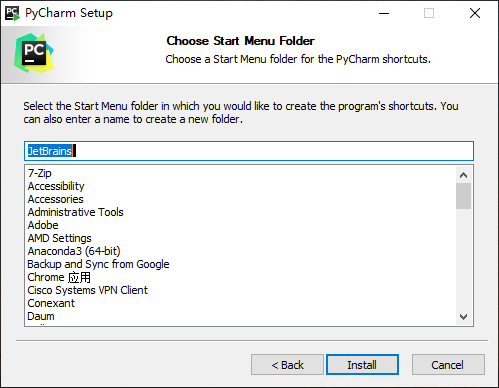Minimize the PyCharm Setup window

384,13
